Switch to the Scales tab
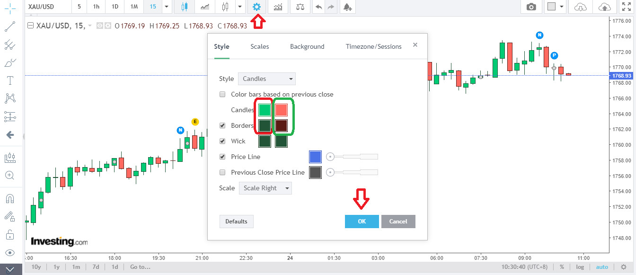This screenshot has height=275, width=644. (260, 46)
